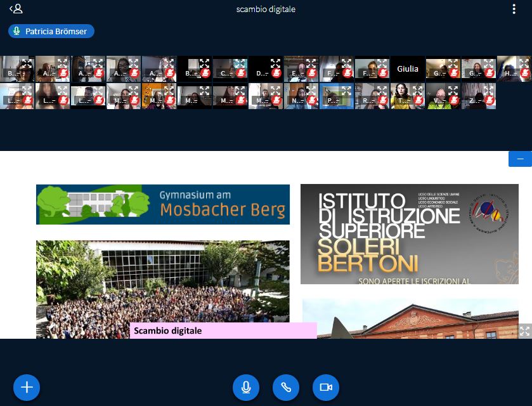Click the Gymnasium am Mosbacher Berg banner
The image size is (532, 406).
pyautogui.click(x=163, y=204)
